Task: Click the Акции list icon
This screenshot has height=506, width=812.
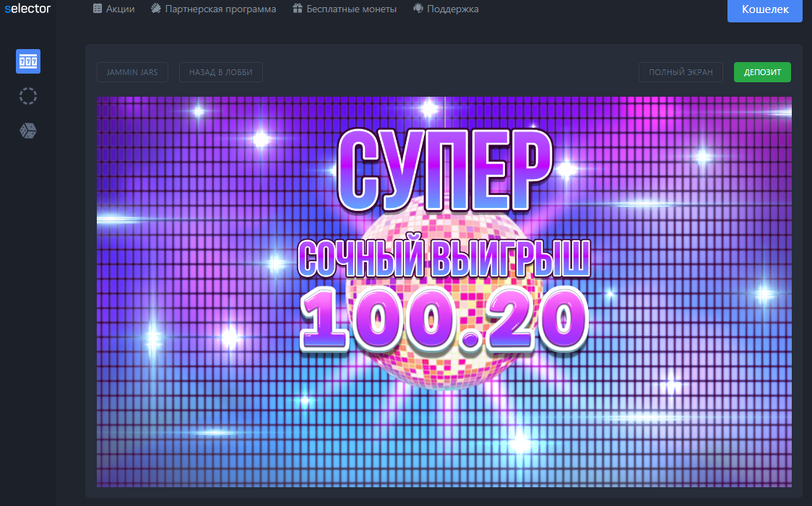Action: (x=98, y=8)
